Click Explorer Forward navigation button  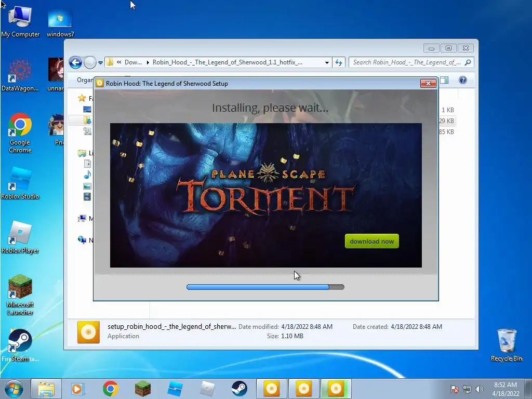(x=90, y=62)
